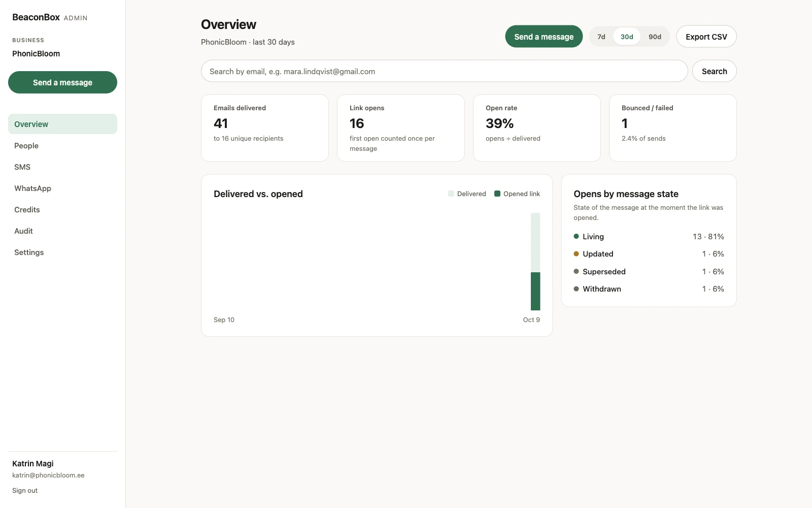This screenshot has width=812, height=508.
Task: View the Audit page
Action: (62, 231)
